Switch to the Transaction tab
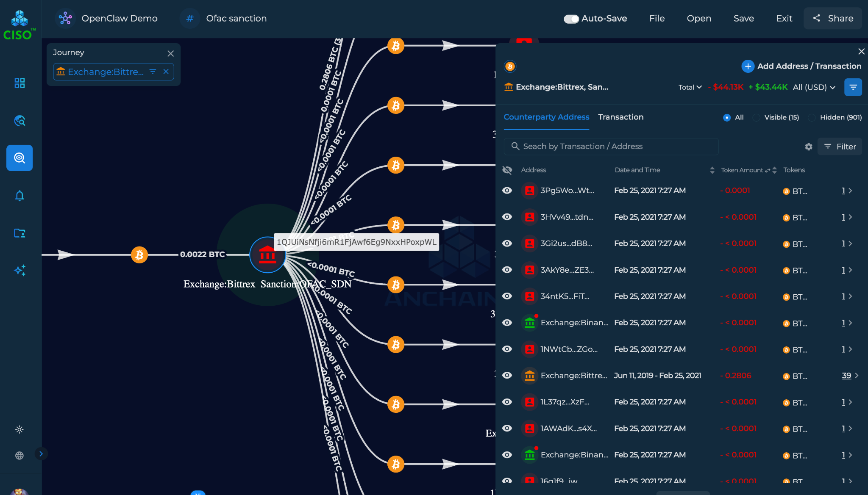This screenshot has width=868, height=495. coord(620,117)
